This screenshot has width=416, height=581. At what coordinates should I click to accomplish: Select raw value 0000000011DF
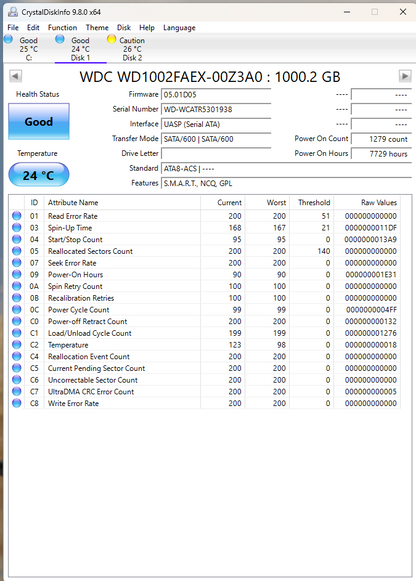coord(371,228)
